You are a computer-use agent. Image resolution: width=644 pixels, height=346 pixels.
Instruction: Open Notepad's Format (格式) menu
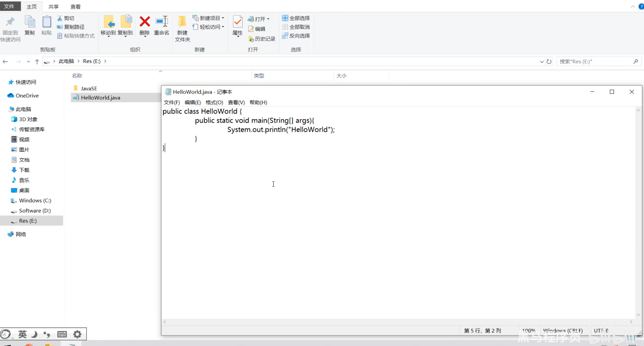pos(214,102)
